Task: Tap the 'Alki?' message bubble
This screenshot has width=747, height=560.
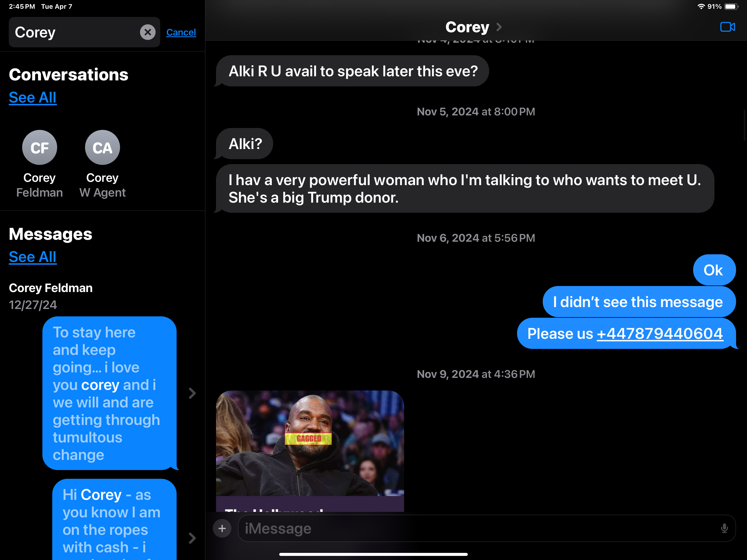Action: point(245,144)
